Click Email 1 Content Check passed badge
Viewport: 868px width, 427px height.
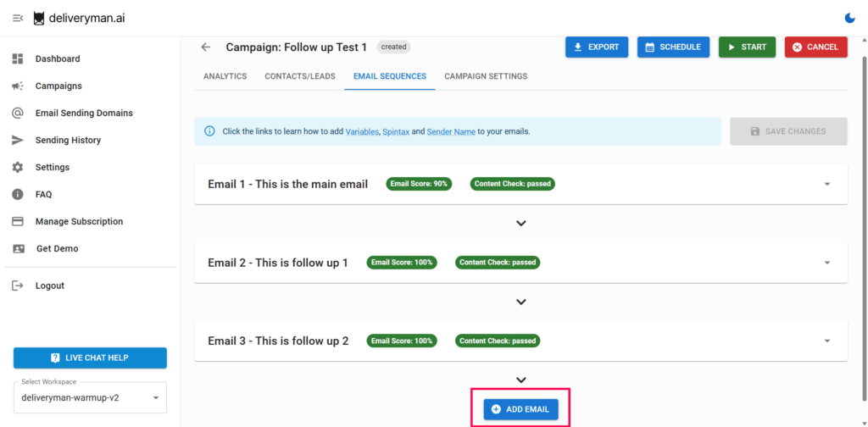[513, 184]
